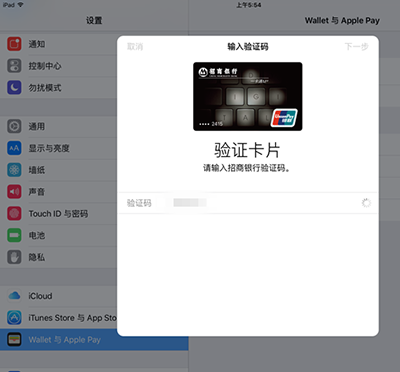The width and height of the screenshot is (400, 372).
Task: Select iCloud row label
Action: [x=40, y=296]
